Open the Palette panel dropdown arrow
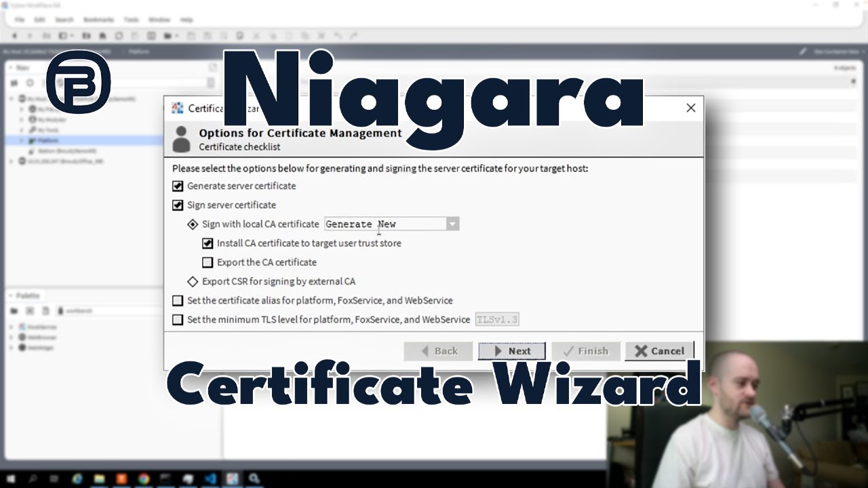The width and height of the screenshot is (868, 488). (10, 296)
